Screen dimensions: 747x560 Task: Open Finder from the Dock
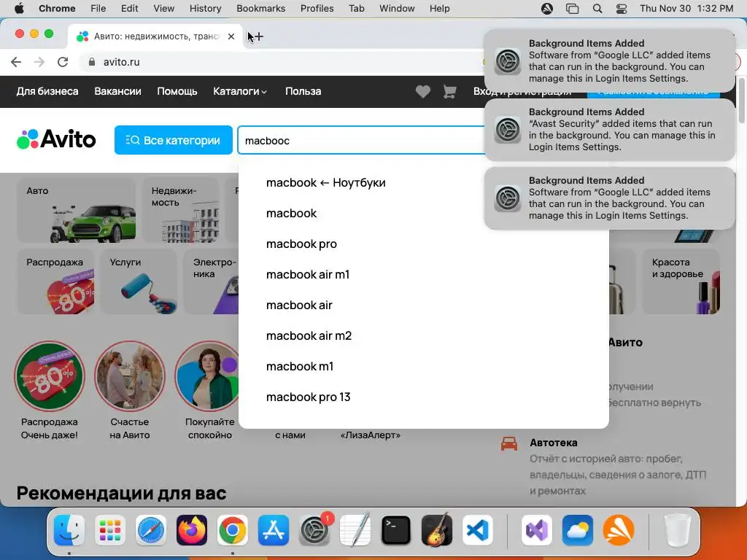(x=69, y=530)
